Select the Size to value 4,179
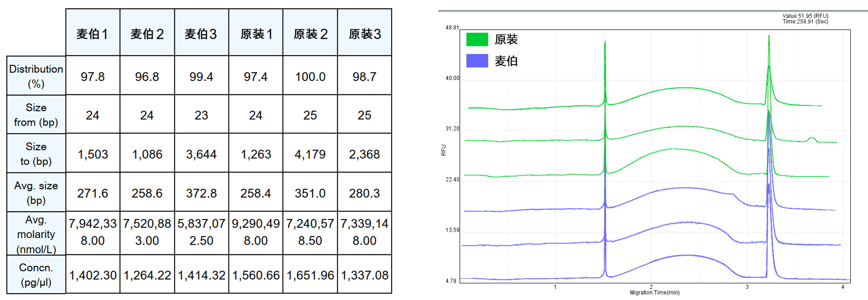This screenshot has height=300, width=868. point(310,154)
